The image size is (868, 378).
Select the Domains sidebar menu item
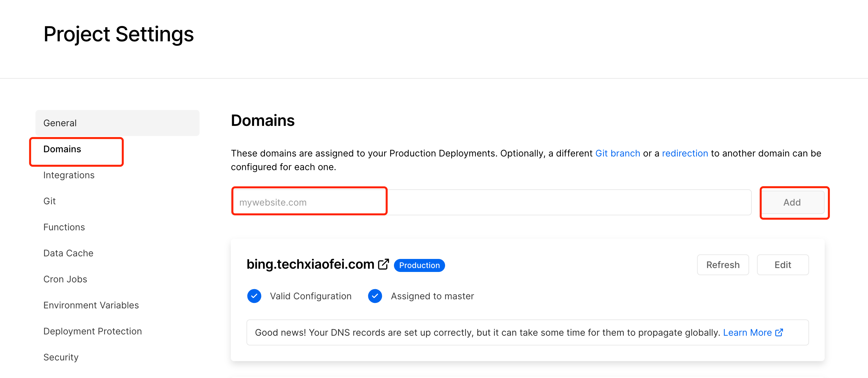(63, 149)
